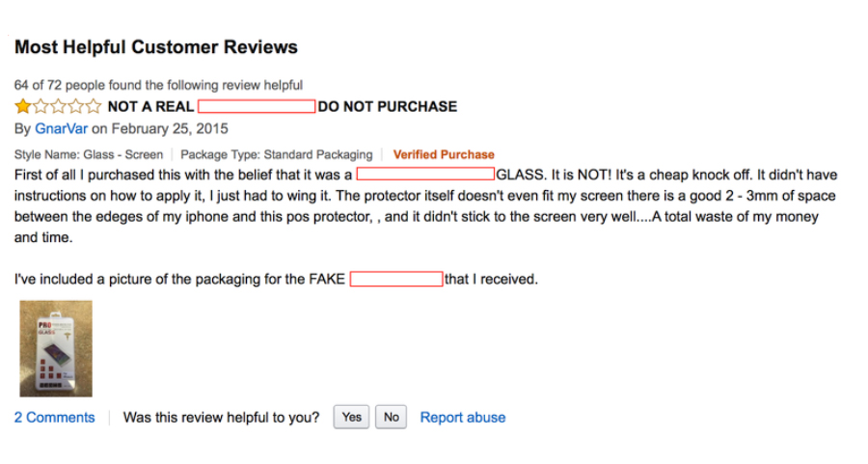Click the fourth empty rating star

click(x=76, y=106)
